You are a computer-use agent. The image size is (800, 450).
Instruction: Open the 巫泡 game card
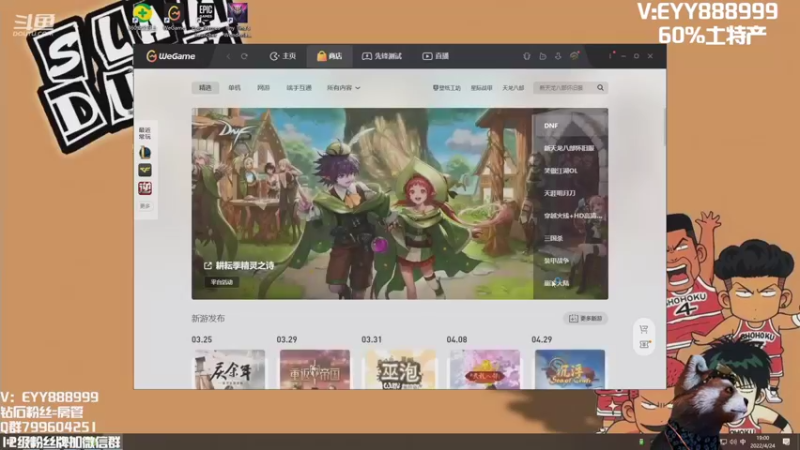point(399,369)
